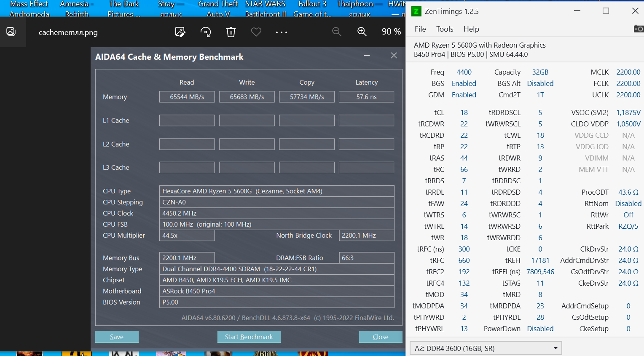
Task: Minimize the AIDA64 benchmark dialog
Action: click(367, 56)
